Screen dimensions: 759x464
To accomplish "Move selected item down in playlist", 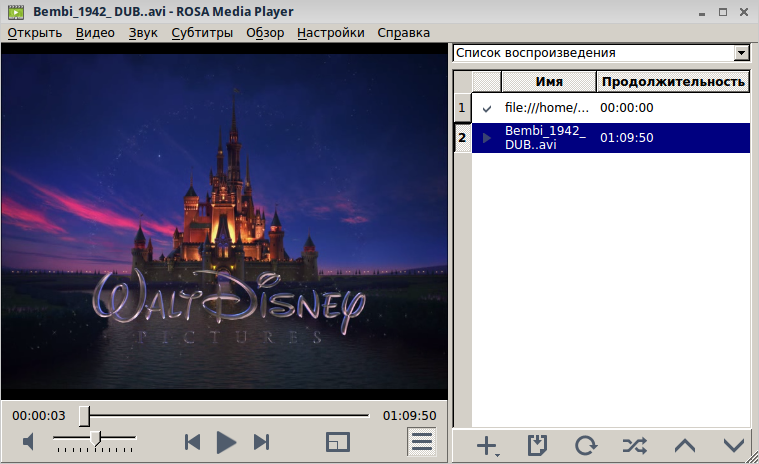I will (x=733, y=445).
